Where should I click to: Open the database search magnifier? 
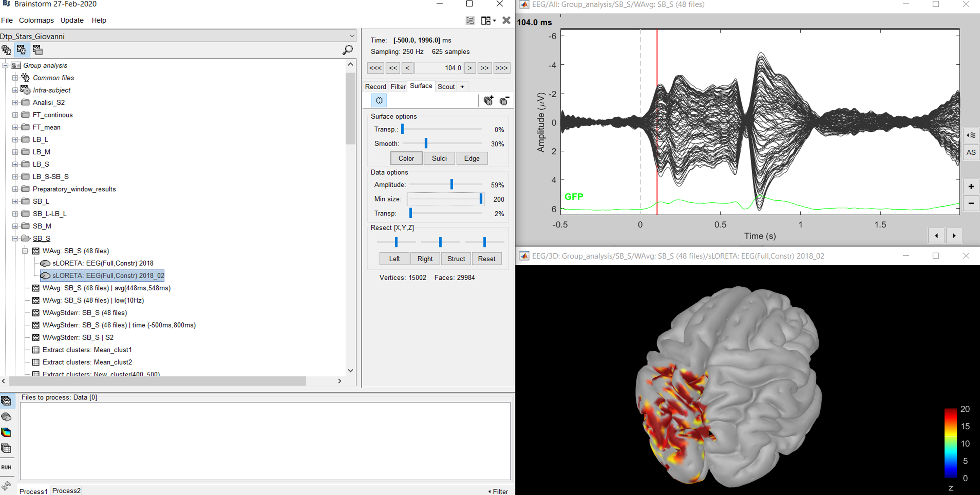click(347, 50)
